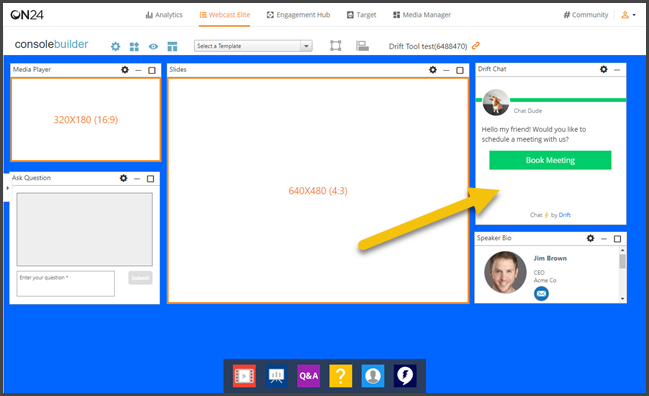Follow the Drift link in chat footer
Viewport: 649px width, 396px height.
(x=565, y=215)
